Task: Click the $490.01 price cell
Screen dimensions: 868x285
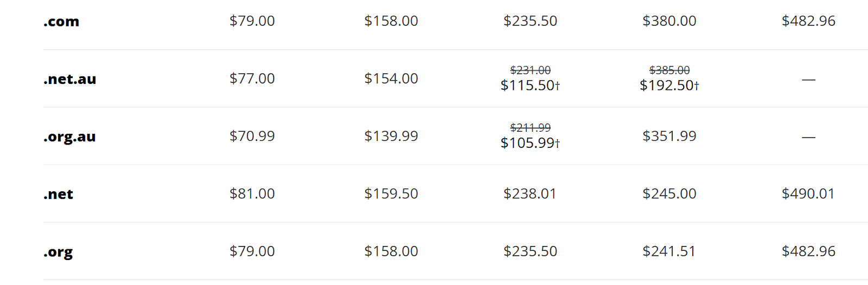Action: click(x=808, y=193)
